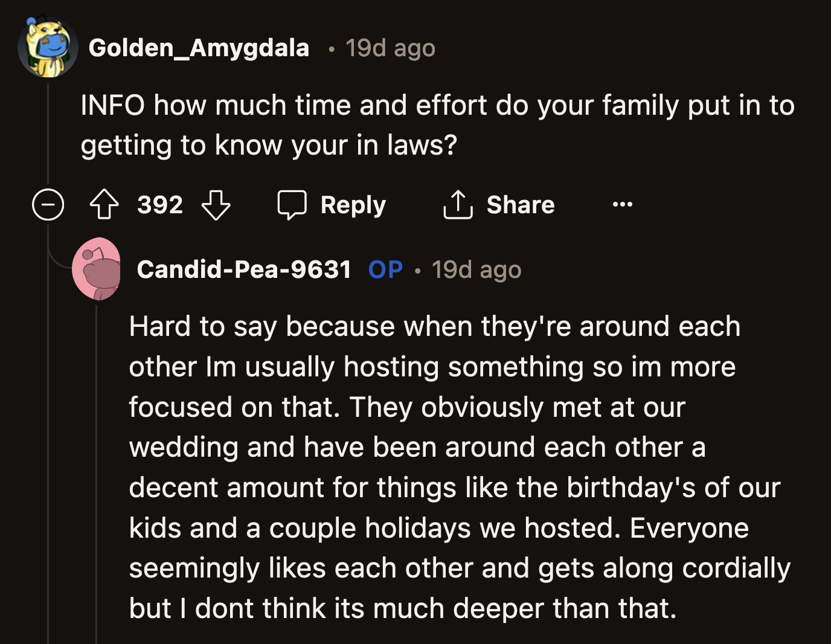831x644 pixels.
Task: Downvote Golden_Amygdala's comment
Action: tap(216, 206)
